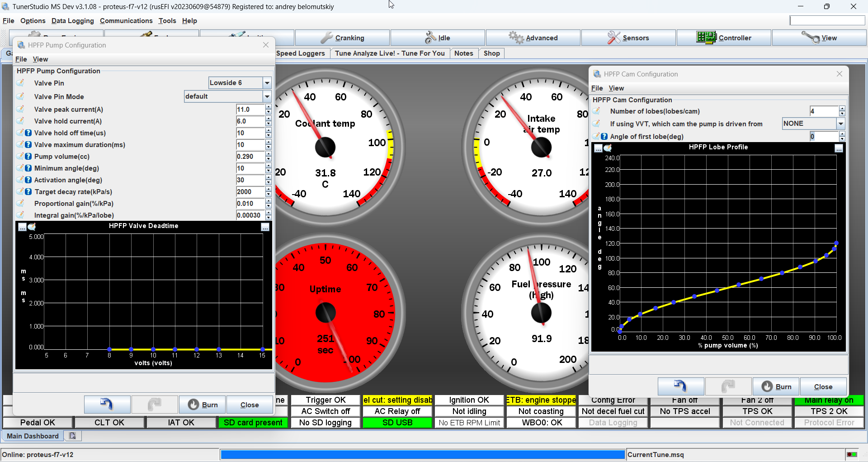Click Undo arrow in HPFP Cam Configuration
Screen dimensions: 868x462
(681, 386)
